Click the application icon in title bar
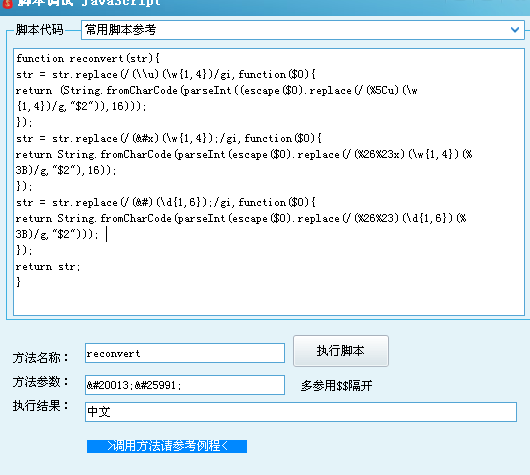Image resolution: width=530 pixels, height=475 pixels. tap(7, 3)
